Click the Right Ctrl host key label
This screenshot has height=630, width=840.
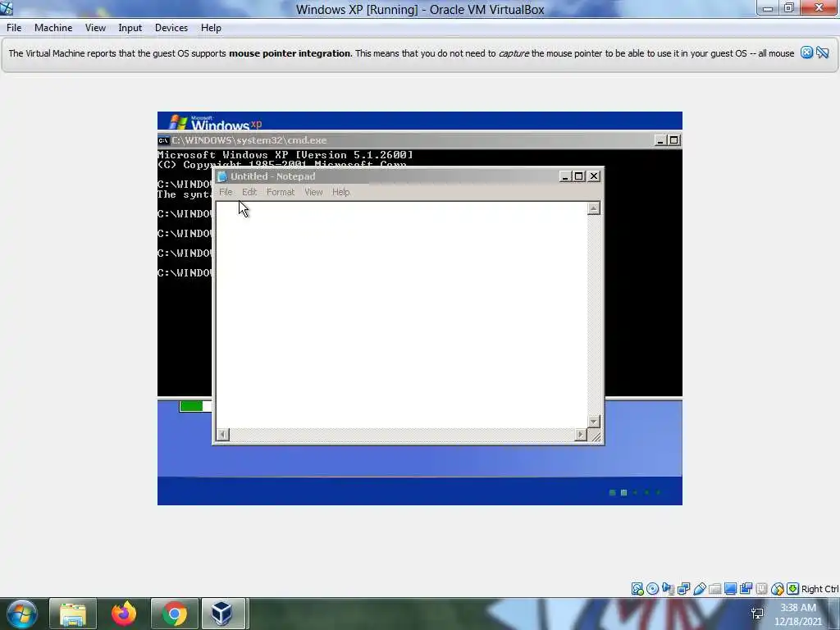[819, 589]
